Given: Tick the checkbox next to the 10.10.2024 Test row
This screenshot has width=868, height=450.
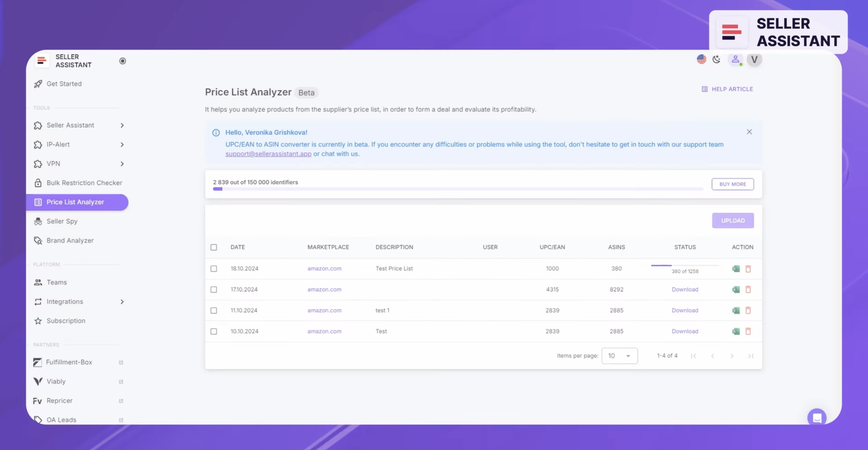Looking at the screenshot, I should 214,331.
